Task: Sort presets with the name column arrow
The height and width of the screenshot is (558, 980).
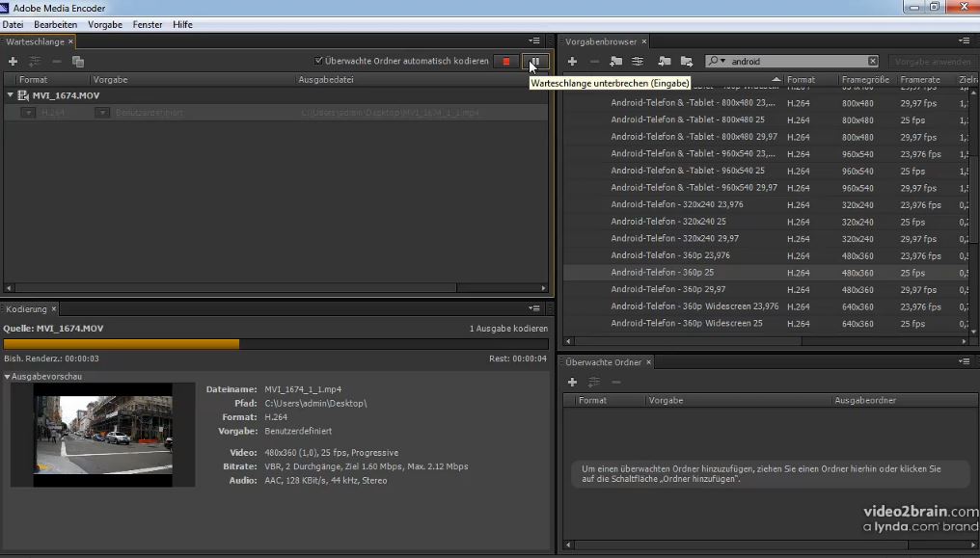Action: pyautogui.click(x=776, y=79)
